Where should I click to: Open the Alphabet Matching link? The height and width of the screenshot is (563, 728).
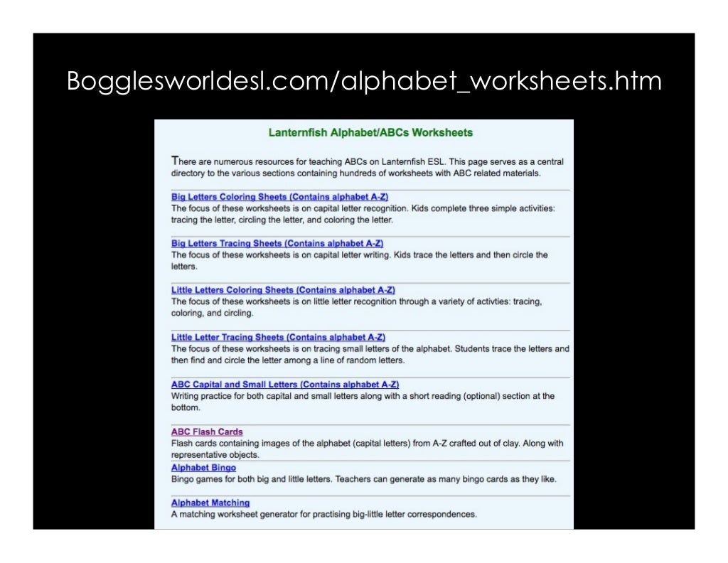[x=210, y=503]
